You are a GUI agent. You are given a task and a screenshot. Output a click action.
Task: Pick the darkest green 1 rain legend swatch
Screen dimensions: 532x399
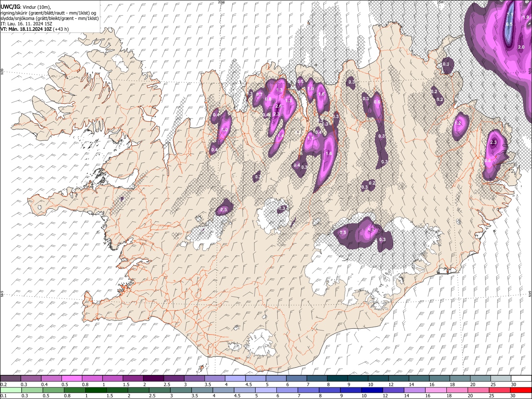point(96,390)
